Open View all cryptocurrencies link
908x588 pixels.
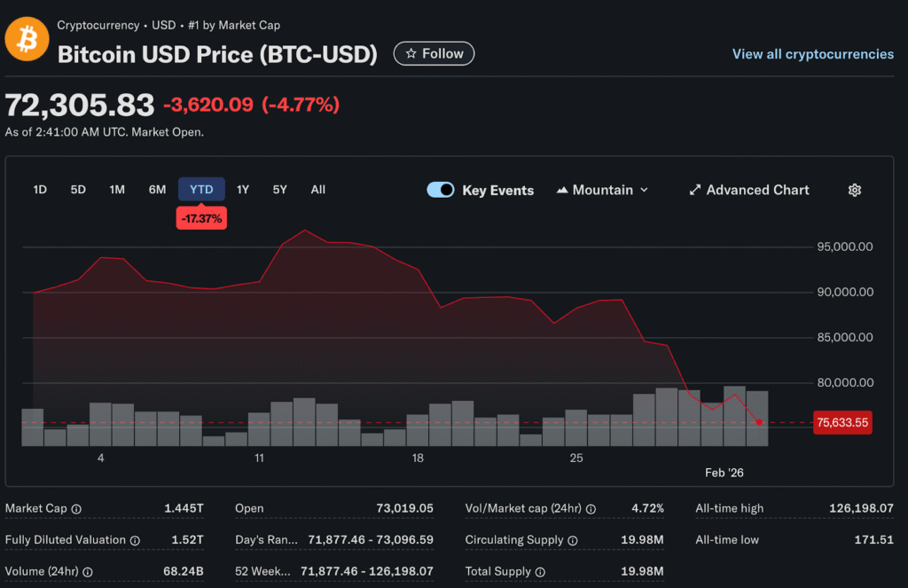point(812,54)
